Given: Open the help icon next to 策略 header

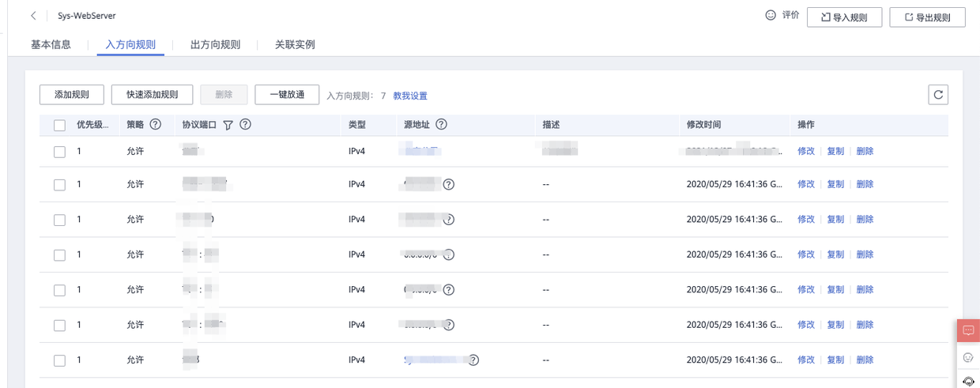Looking at the screenshot, I should (x=155, y=124).
